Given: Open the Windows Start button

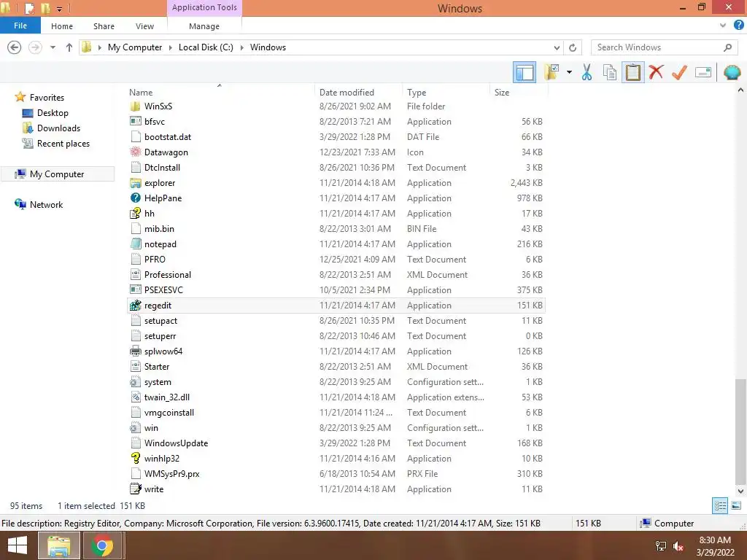Looking at the screenshot, I should (x=18, y=545).
